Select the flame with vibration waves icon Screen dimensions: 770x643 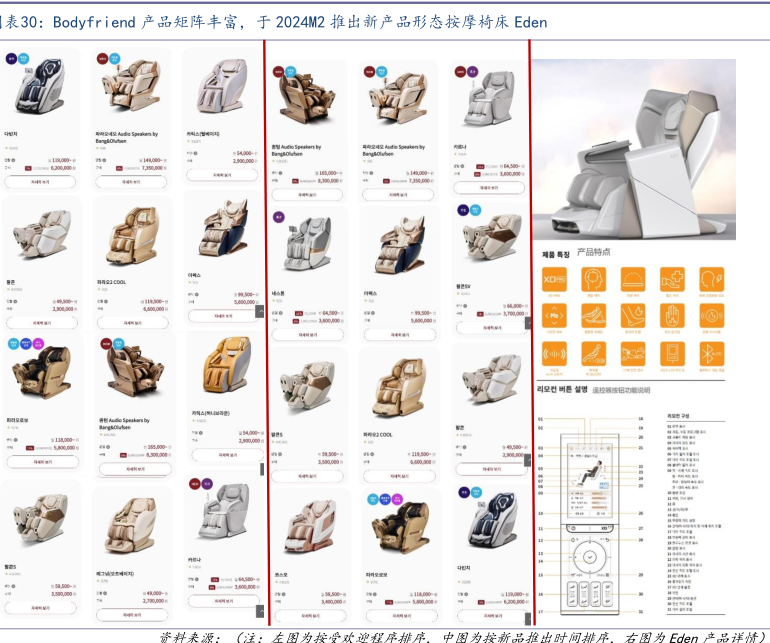click(712, 315)
